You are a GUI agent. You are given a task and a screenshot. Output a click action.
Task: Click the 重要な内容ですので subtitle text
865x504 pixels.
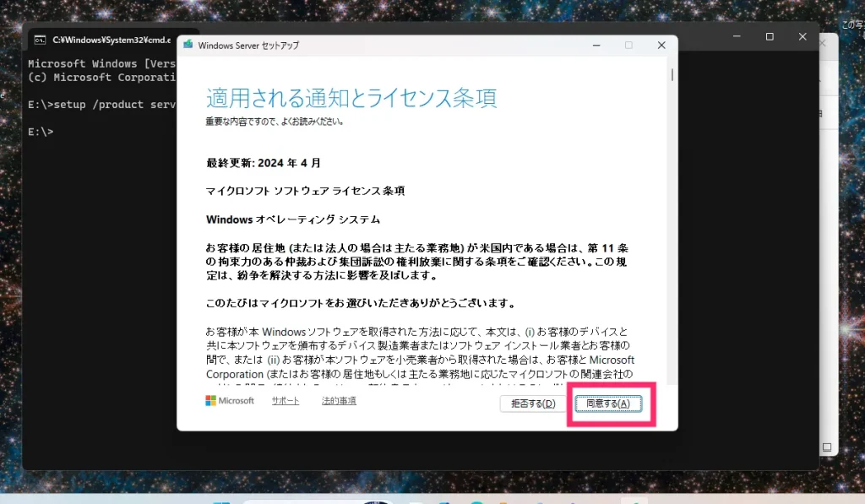(275, 122)
